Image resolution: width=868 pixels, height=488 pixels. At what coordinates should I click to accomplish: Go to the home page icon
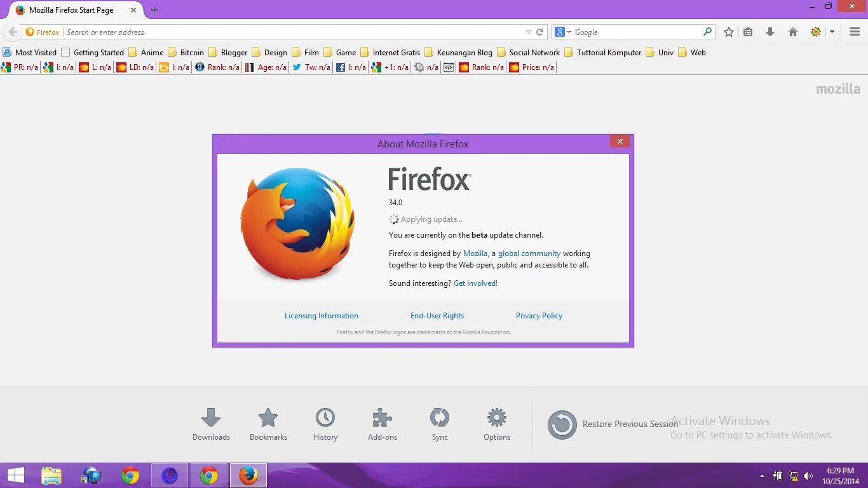pos(792,32)
